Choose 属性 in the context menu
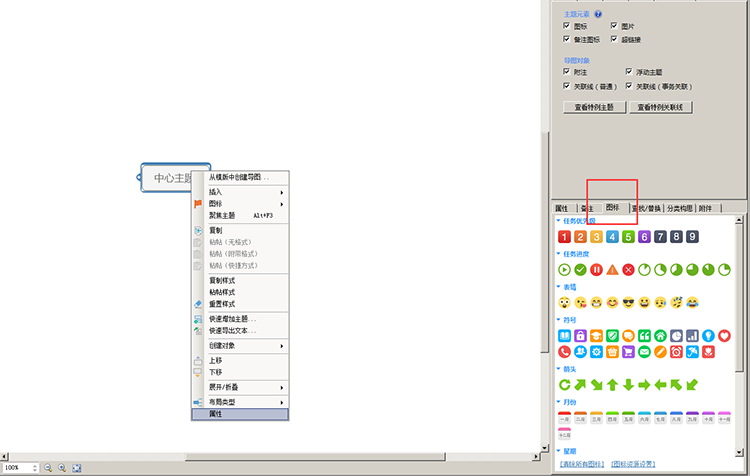The width and height of the screenshot is (750, 476). tap(239, 413)
